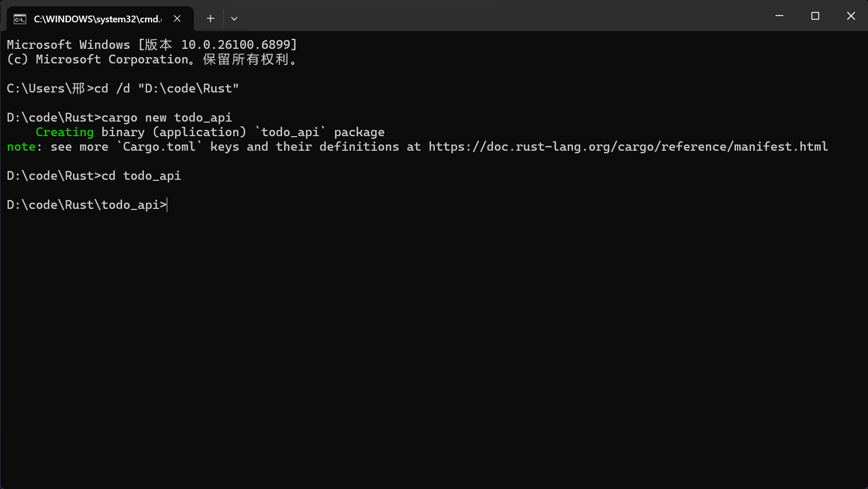Select the C:\WINDOWS\system32\cmd tab
Image resolution: width=868 pixels, height=489 pixels.
coord(97,19)
